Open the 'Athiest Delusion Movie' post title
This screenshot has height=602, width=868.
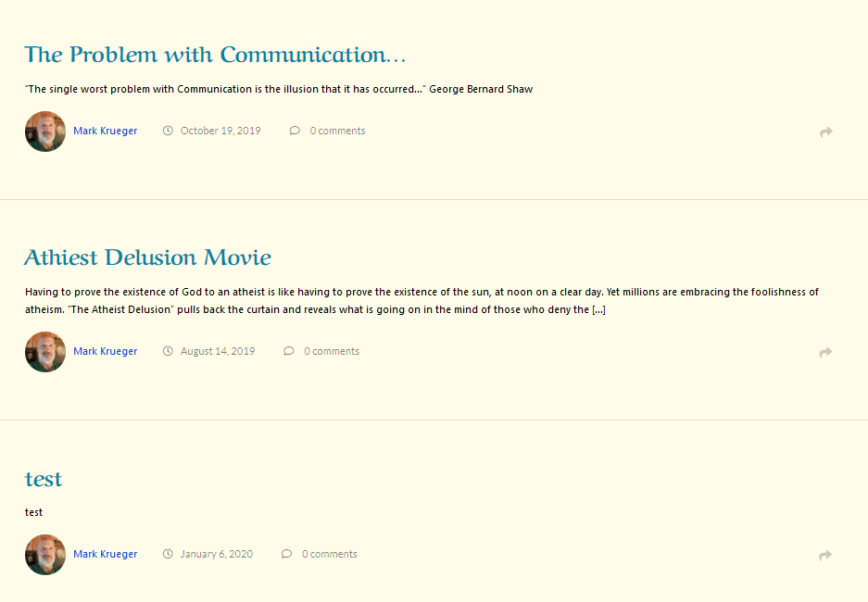(148, 257)
